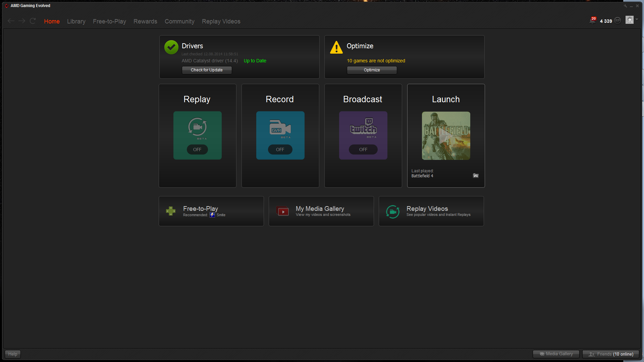Launch Battlefield 4 via its thumbnail
644x362 pixels.
(446, 135)
